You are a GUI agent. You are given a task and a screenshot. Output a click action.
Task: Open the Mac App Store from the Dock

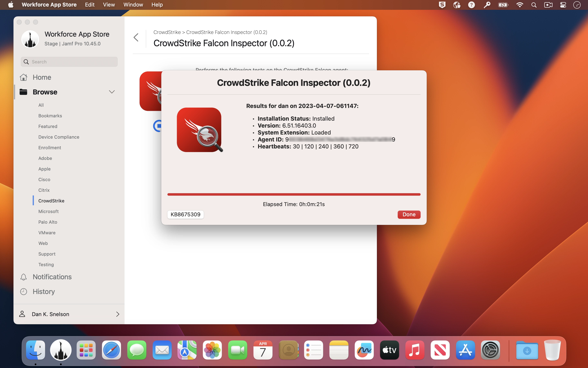pos(465,350)
